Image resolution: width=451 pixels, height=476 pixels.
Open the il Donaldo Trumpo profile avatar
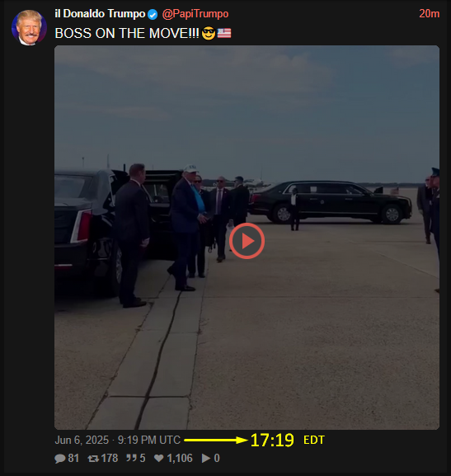pos(29,27)
